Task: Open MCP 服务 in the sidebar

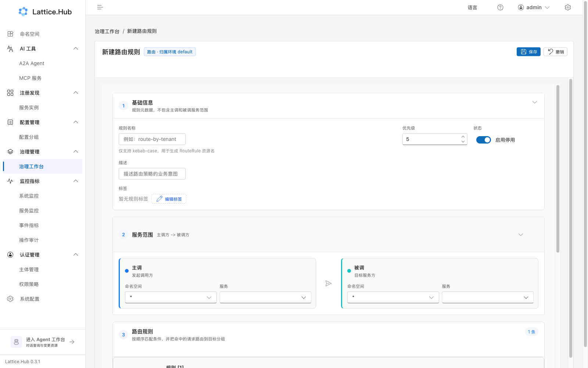Action: pos(43,78)
